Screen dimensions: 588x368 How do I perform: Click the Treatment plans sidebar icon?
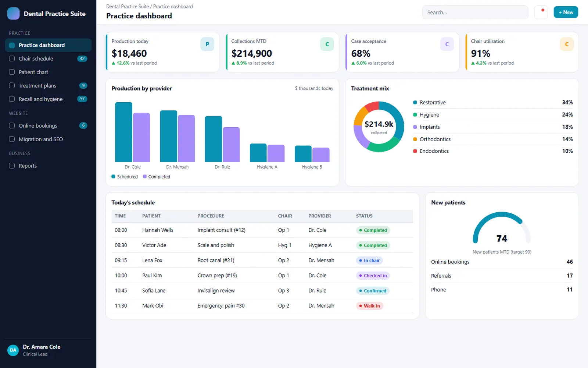[x=12, y=85]
